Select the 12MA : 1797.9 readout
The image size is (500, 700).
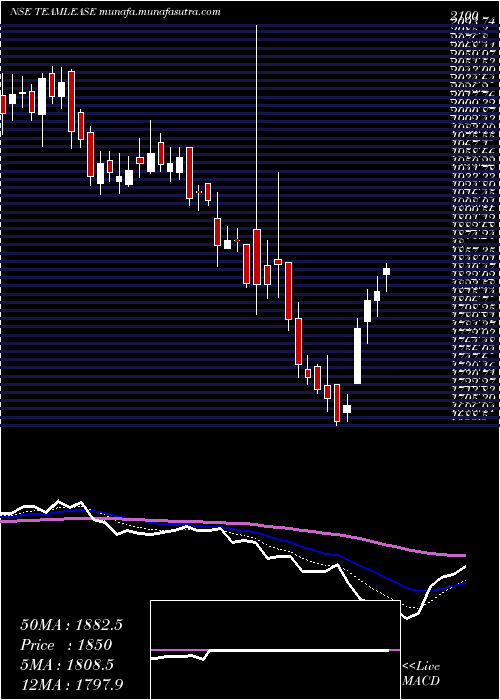coord(71,684)
